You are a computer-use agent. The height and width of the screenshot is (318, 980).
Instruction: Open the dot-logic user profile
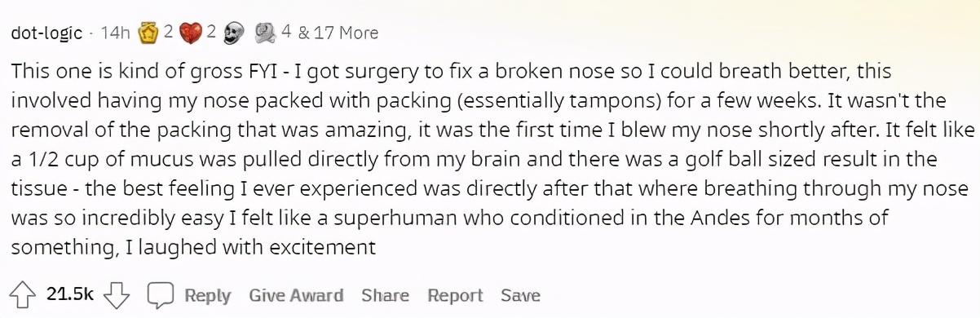pos(47,33)
